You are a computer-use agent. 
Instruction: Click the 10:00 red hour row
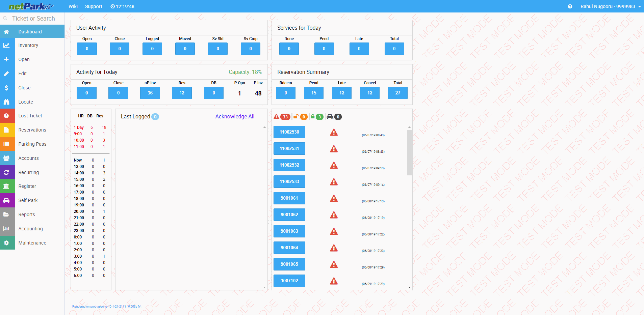(91, 140)
